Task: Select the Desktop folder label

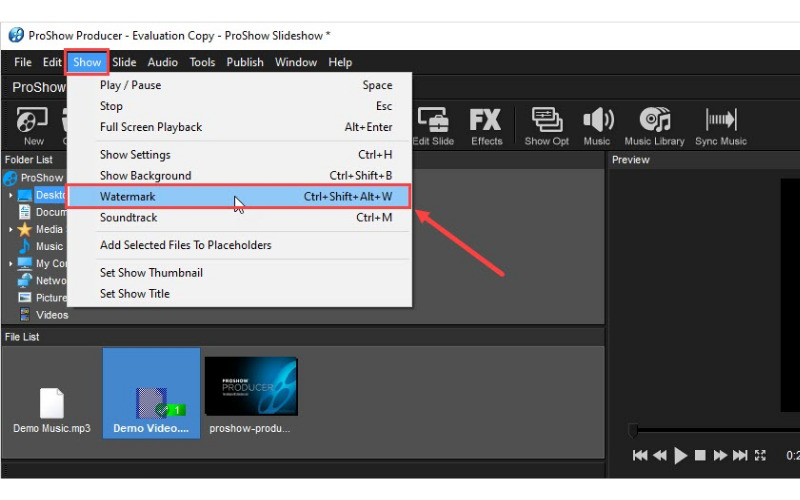Action: pyautogui.click(x=51, y=195)
